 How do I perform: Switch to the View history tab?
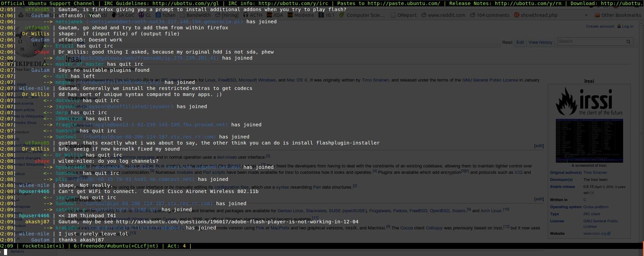[x=540, y=42]
